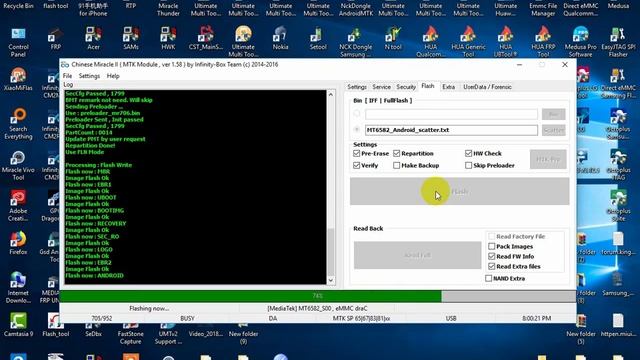Open Medusa Pro Software shortcut
This screenshot has width=640, height=360.
[x=580, y=42]
